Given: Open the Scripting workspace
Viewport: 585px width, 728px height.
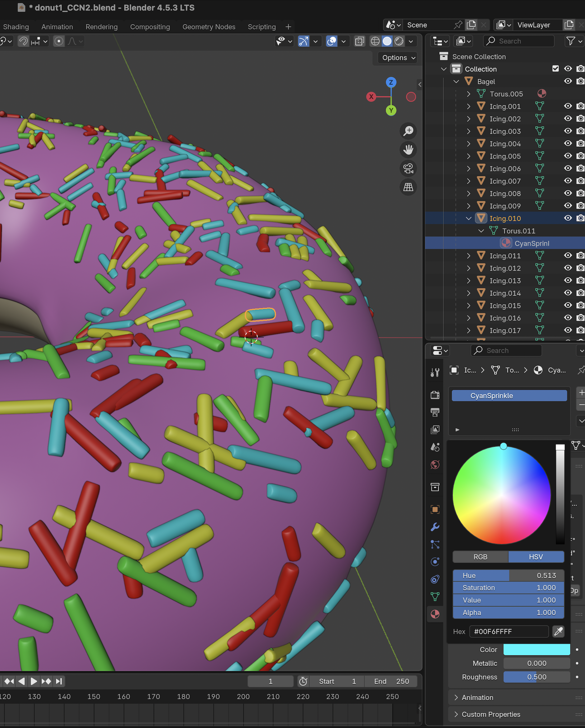Looking at the screenshot, I should [x=262, y=27].
